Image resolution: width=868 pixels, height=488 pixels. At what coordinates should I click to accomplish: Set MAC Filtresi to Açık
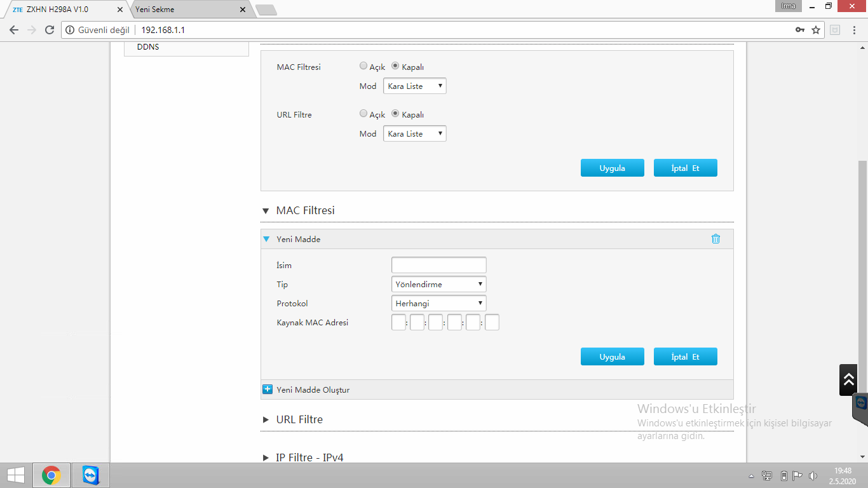coord(363,65)
